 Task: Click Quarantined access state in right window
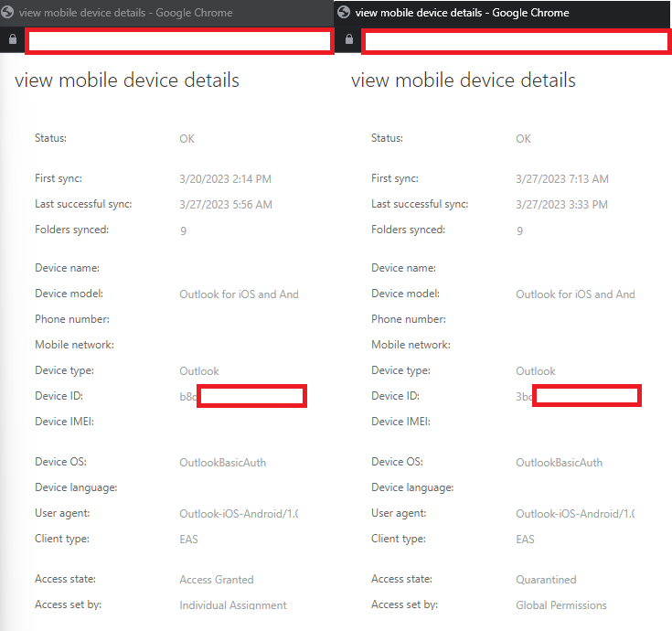(546, 580)
